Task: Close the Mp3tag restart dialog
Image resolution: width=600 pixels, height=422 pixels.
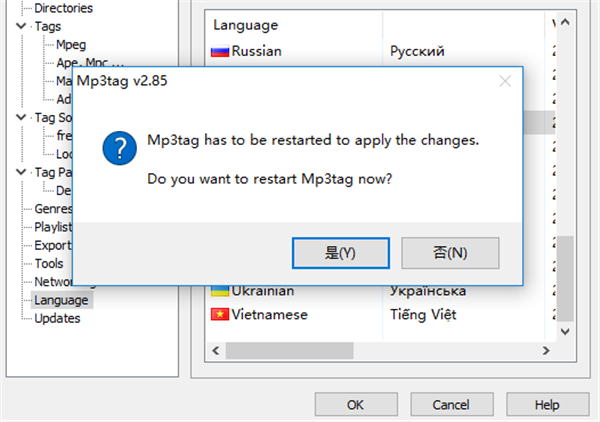Action: [x=504, y=82]
